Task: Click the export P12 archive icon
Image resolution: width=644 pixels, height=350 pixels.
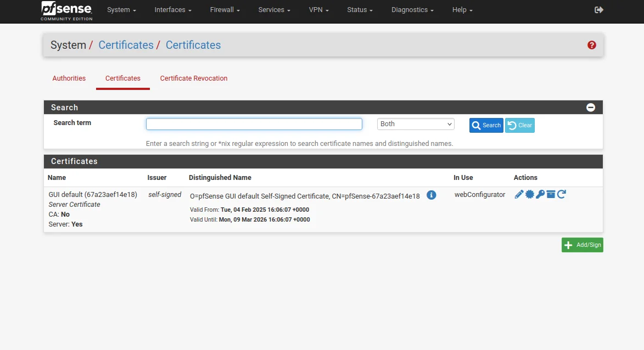Action: [x=551, y=194]
